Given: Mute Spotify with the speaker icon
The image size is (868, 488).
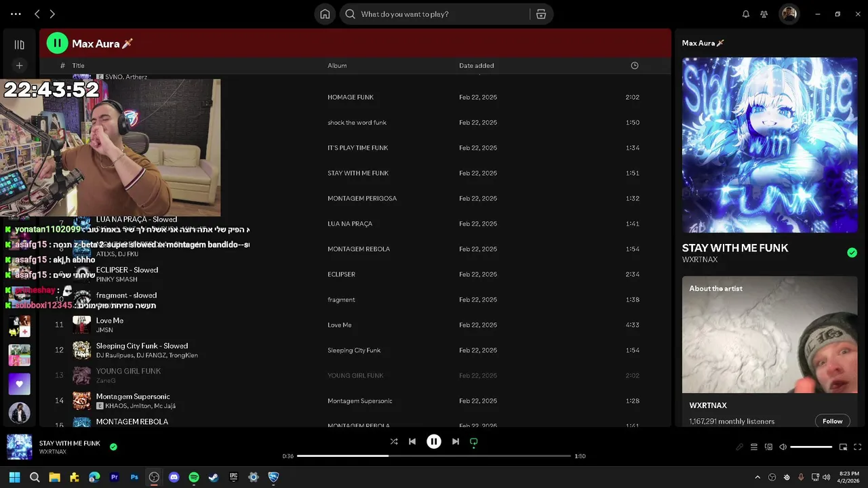Looking at the screenshot, I should (x=783, y=447).
